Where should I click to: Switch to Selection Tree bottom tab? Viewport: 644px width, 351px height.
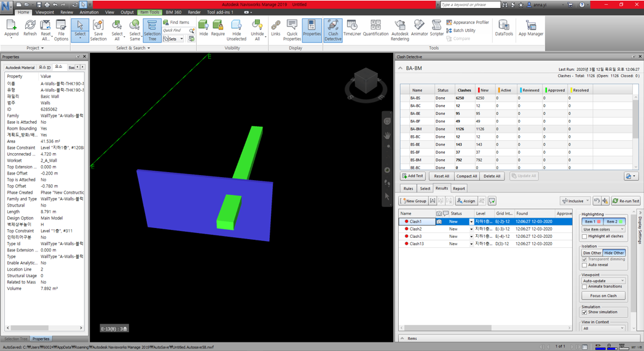15,339
